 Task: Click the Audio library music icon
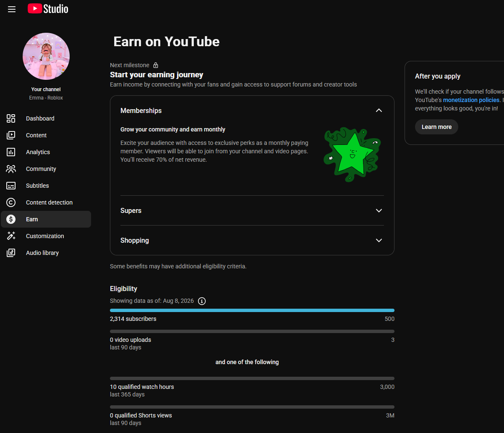pos(11,253)
